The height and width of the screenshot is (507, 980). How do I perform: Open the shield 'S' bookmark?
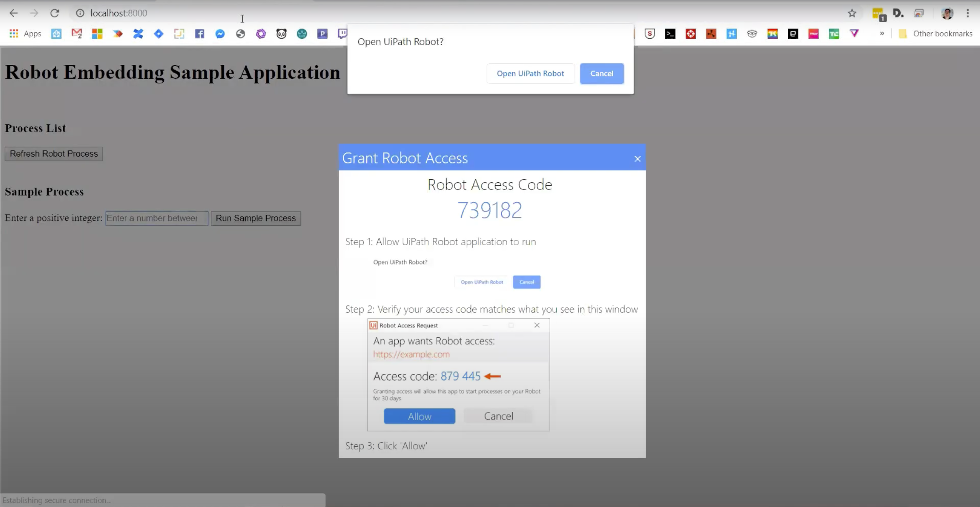pyautogui.click(x=650, y=34)
